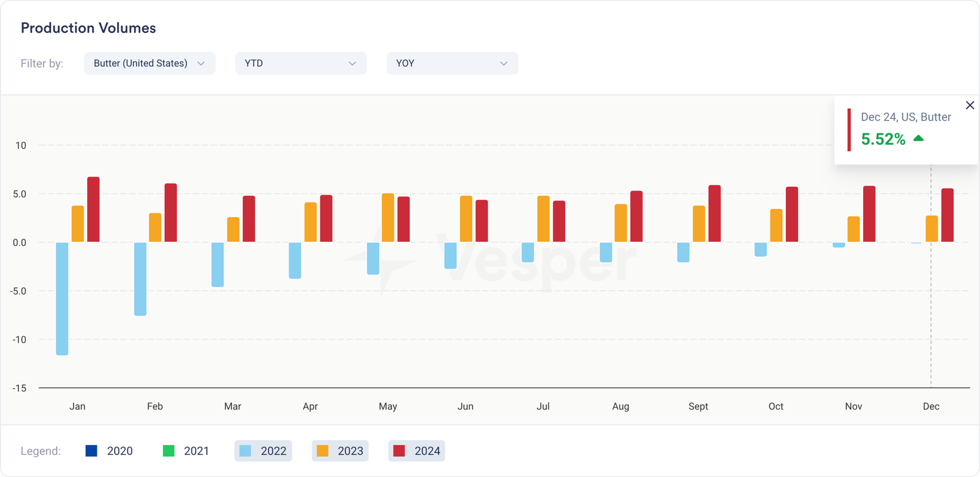The image size is (980, 477).
Task: Click the dark blue 2020 color swatch
Action: point(91,451)
